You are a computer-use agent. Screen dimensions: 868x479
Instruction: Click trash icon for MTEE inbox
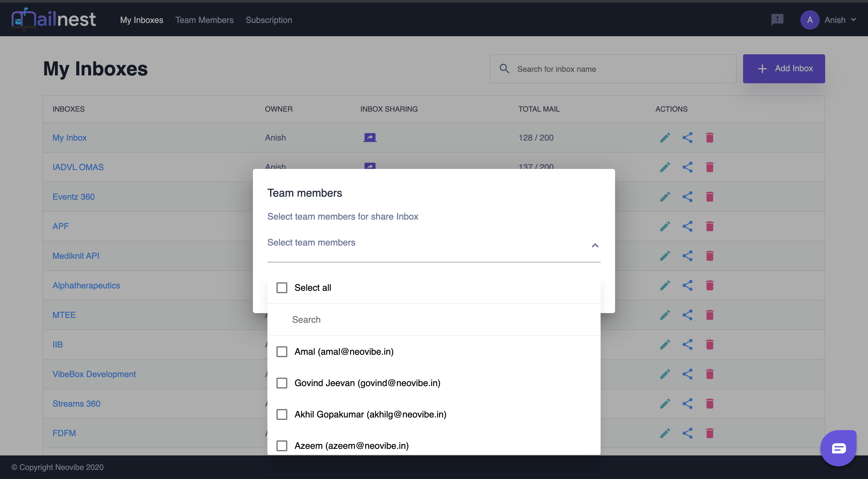coord(710,315)
